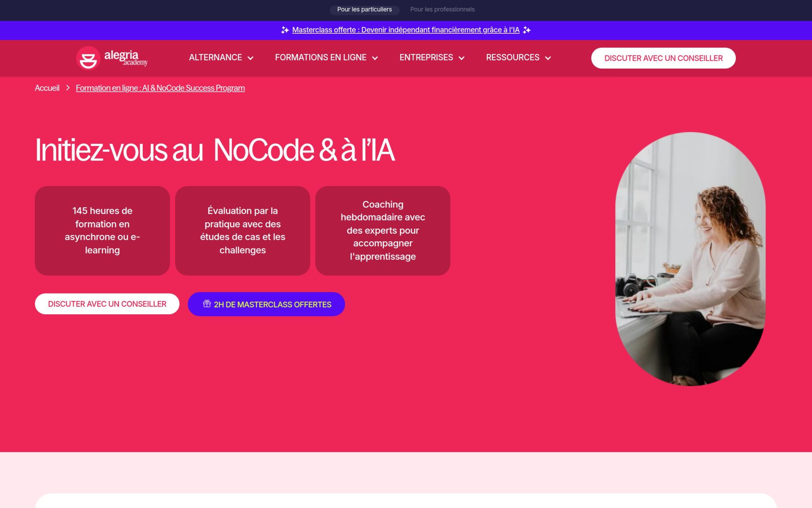This screenshot has height=508, width=812.
Task: Click the woman at laptop photo
Action: [690, 259]
